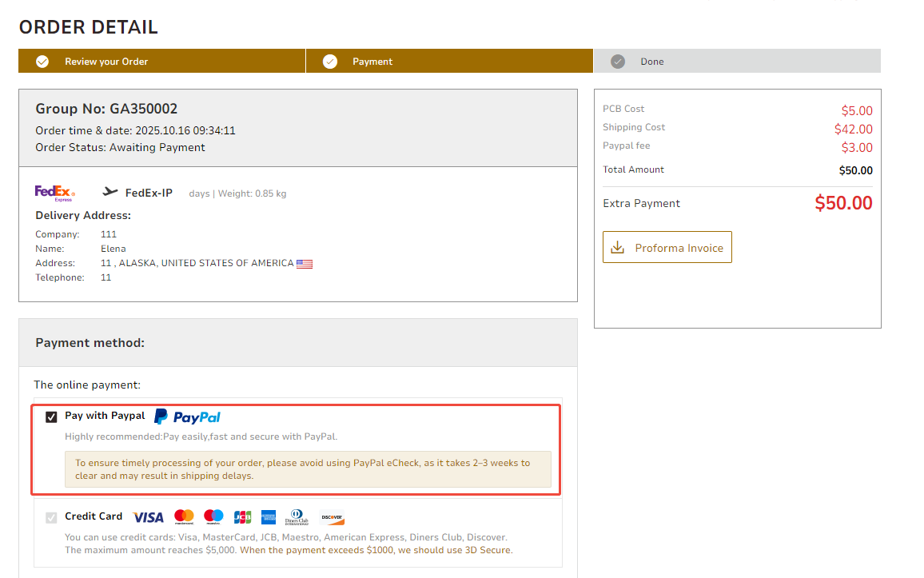Screen dimensions: 924x578
Task: Click the Diners Club International icon
Action: (297, 517)
